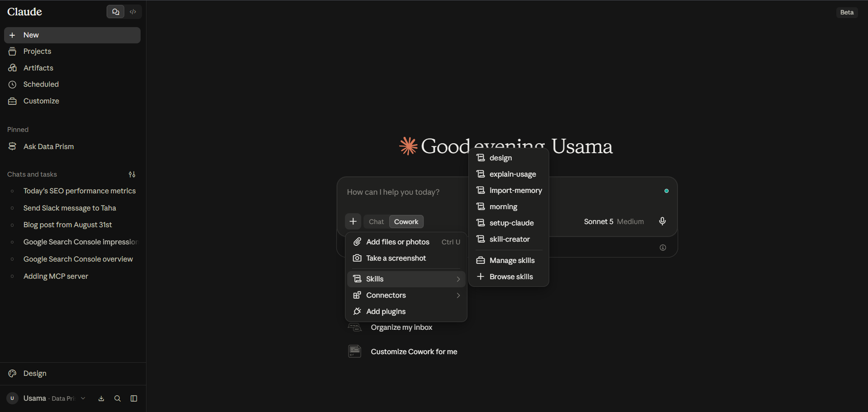Open pinned Ask Data Prism
This screenshot has width=868, height=412.
[72, 146]
